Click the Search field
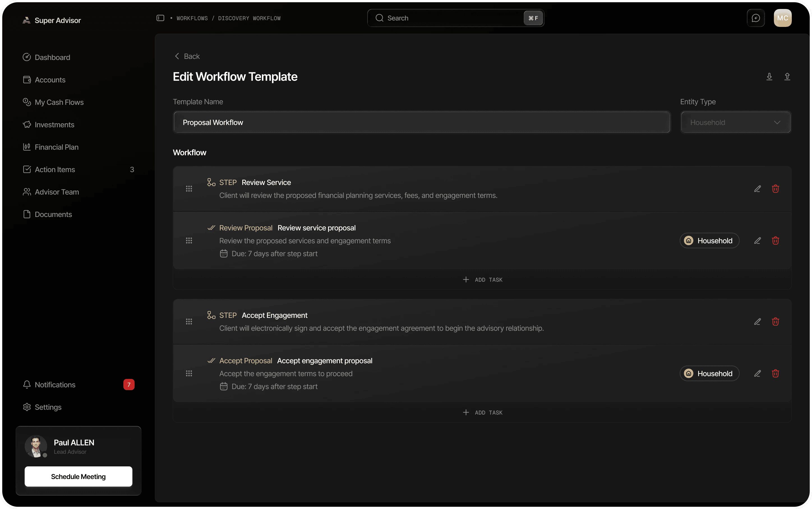Image resolution: width=812 pixels, height=509 pixels. (x=455, y=18)
